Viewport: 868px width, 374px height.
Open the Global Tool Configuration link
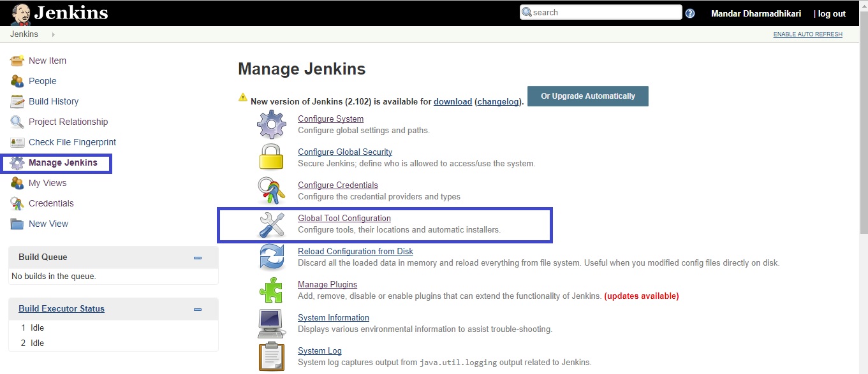pyautogui.click(x=344, y=218)
